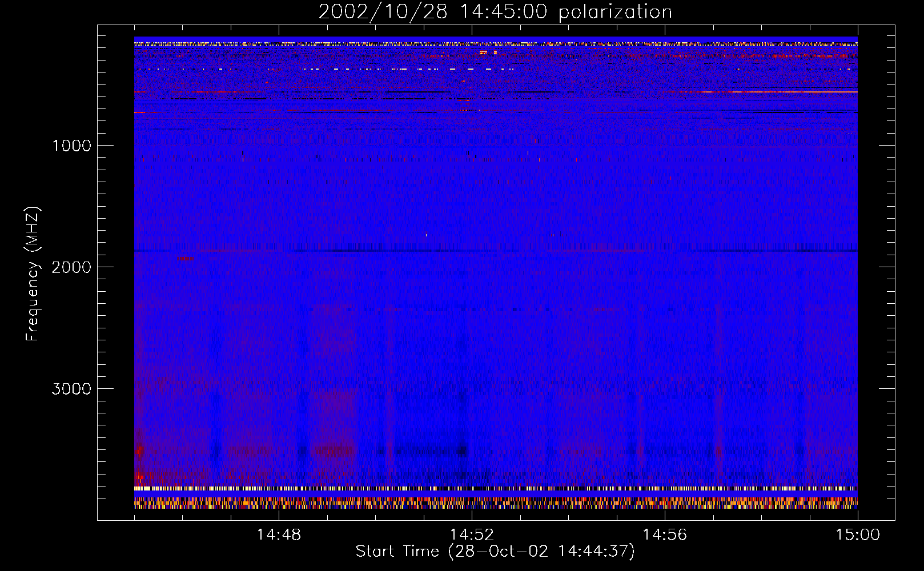Select the 2000 frequency tick label

click(x=71, y=267)
